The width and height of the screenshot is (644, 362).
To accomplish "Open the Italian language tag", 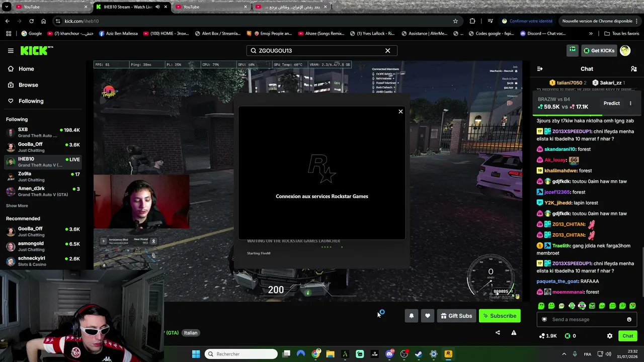I will tap(191, 333).
